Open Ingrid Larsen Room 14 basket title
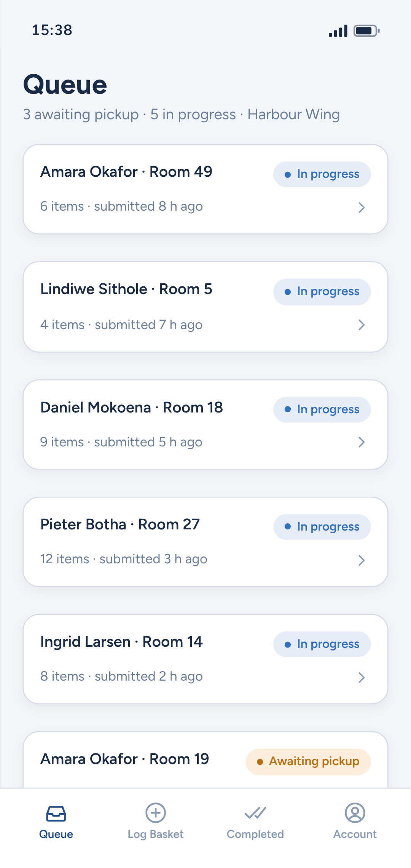The height and width of the screenshot is (868, 411). (121, 642)
